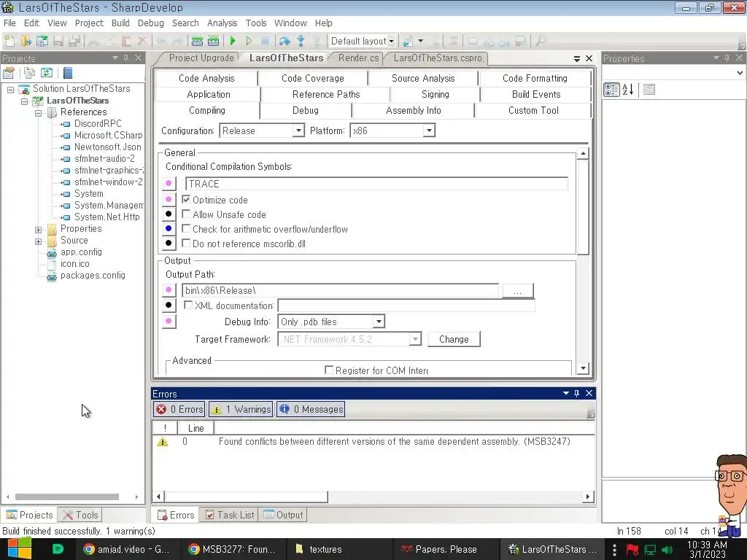Click the Open File toolbar icon

(x=26, y=41)
